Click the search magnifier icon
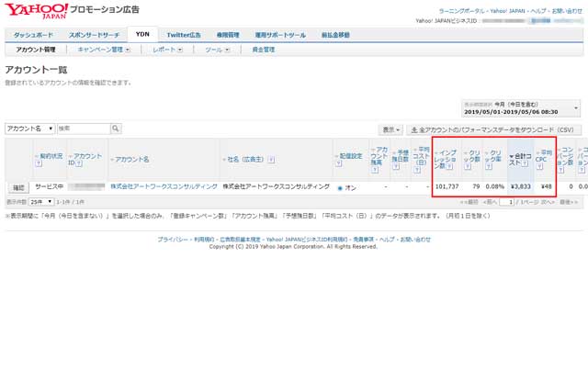Image resolution: width=588 pixels, height=392 pixels. 116,129
